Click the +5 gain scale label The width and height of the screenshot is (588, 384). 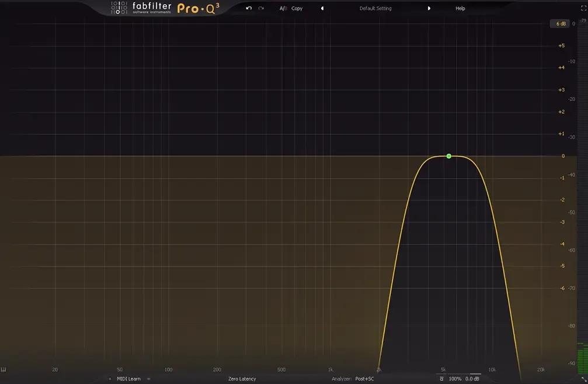[561, 46]
